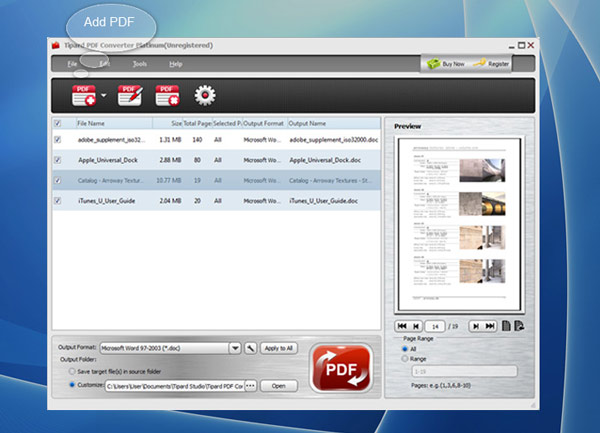
Task: Open the File menu
Action: click(x=72, y=64)
